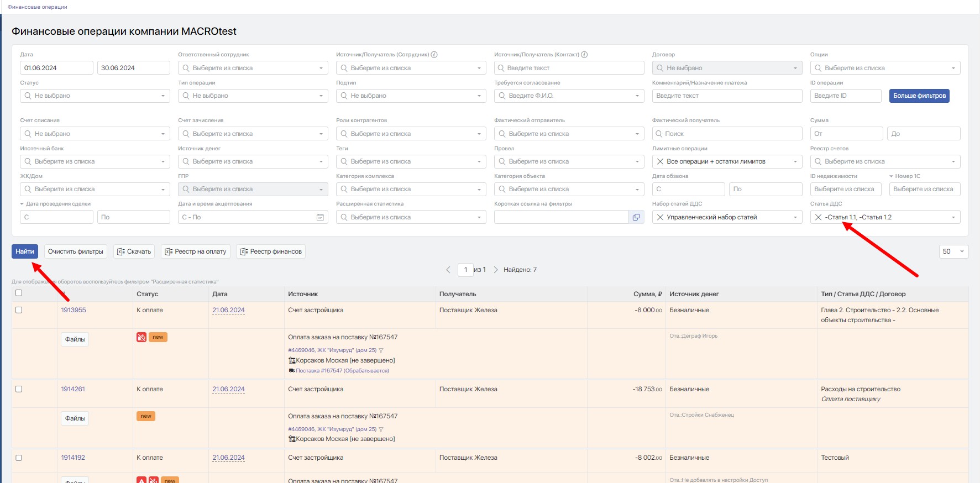Click the Комментарий/Назначение платежа text field

pyautogui.click(x=727, y=96)
